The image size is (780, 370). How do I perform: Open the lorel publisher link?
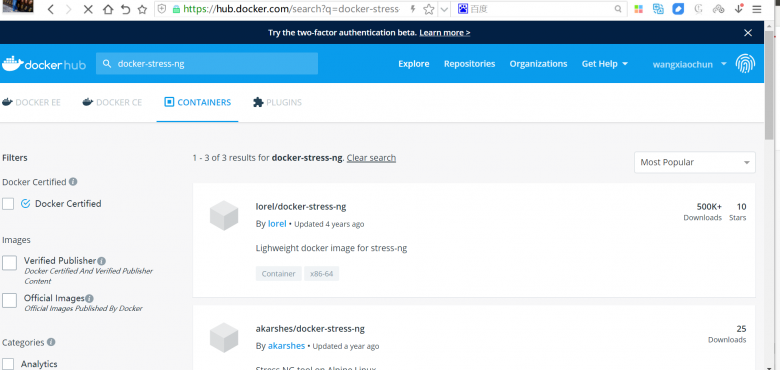coord(277,224)
